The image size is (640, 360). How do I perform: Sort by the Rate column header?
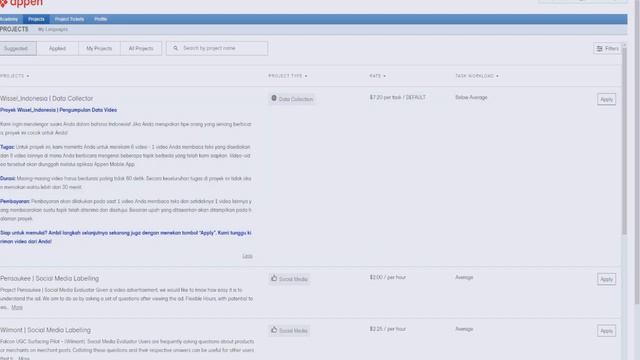tap(378, 76)
